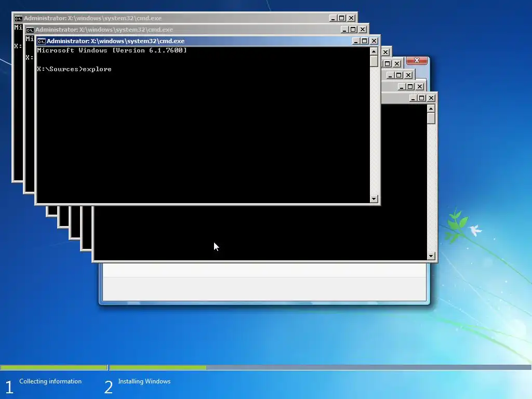Open the system menu icon of the active cmd window

coord(42,42)
